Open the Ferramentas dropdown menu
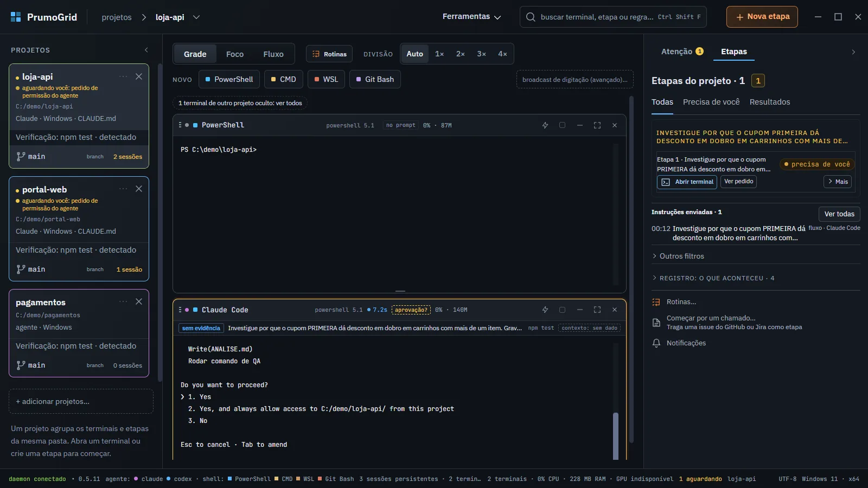Screen dimensions: 868x488 pyautogui.click(x=471, y=17)
